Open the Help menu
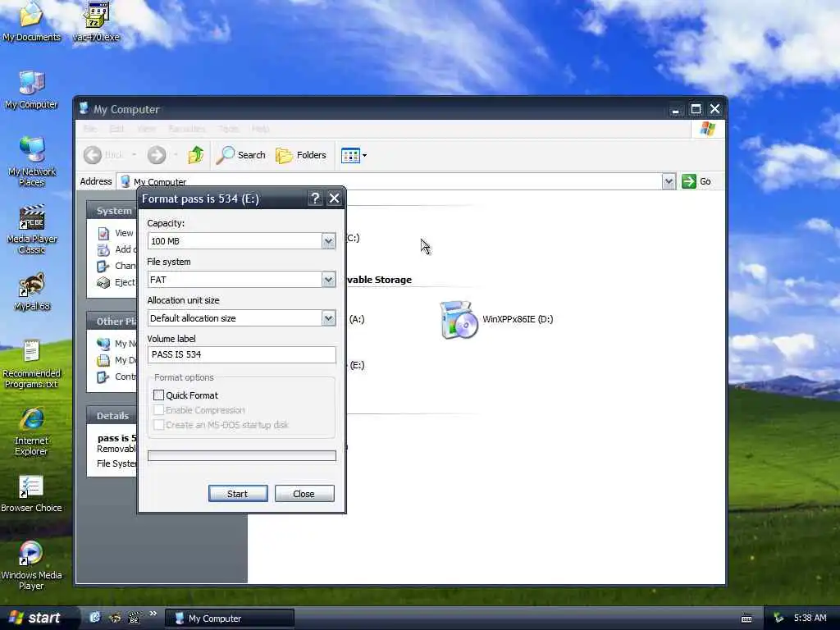The image size is (840, 630). (260, 129)
